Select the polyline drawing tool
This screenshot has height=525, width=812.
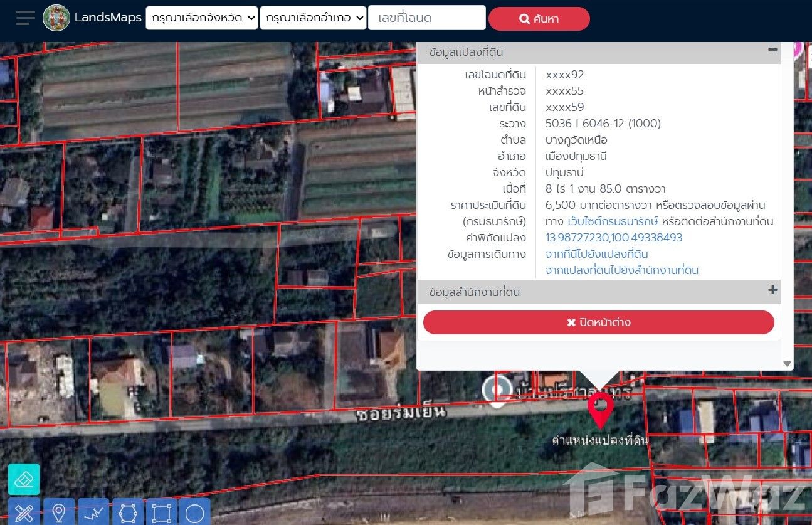93,512
